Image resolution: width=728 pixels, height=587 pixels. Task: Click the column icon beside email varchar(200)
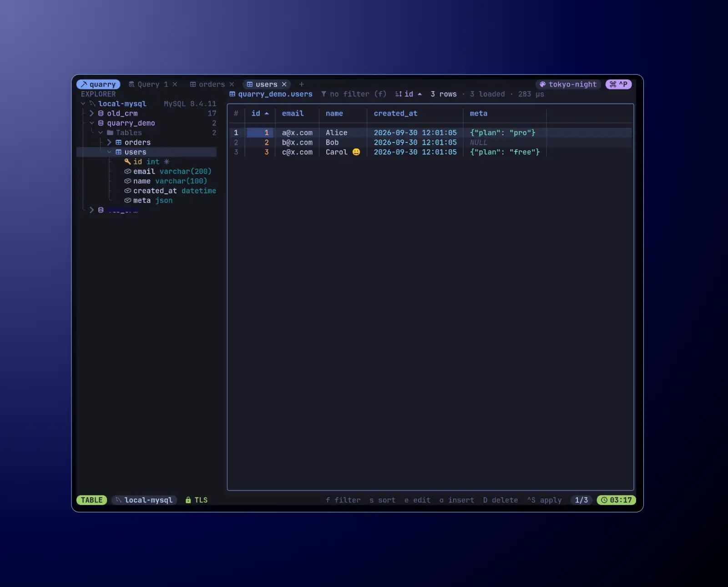[127, 171]
